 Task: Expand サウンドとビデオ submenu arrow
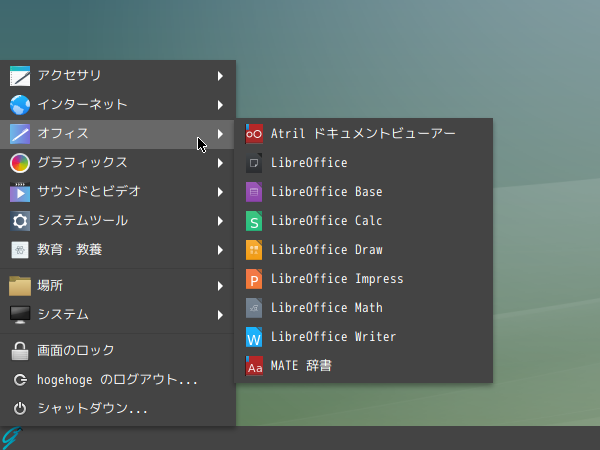point(220,192)
